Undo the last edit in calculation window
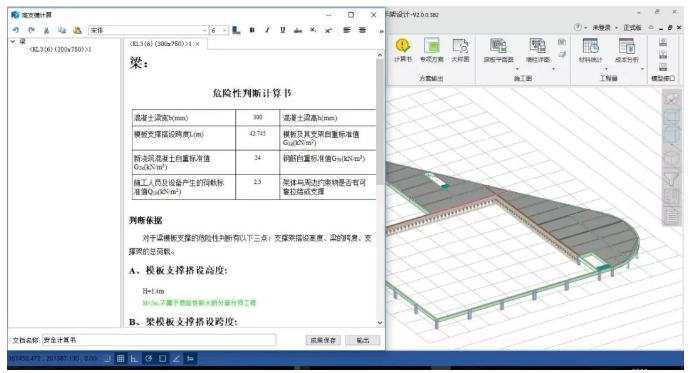This screenshot has width=690, height=373. (x=16, y=30)
